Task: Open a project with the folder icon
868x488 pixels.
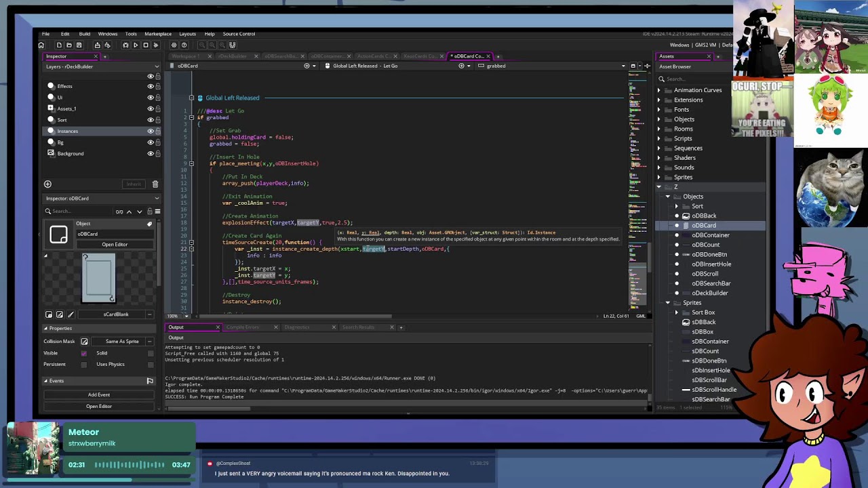Action: tap(68, 45)
